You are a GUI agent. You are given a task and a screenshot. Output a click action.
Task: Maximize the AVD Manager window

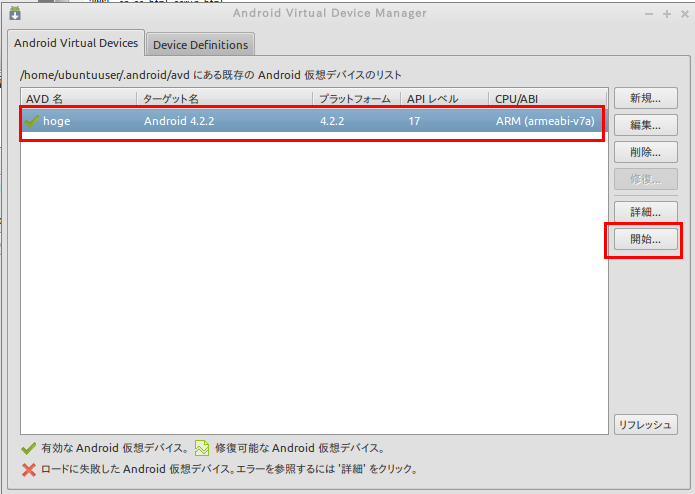pos(667,14)
